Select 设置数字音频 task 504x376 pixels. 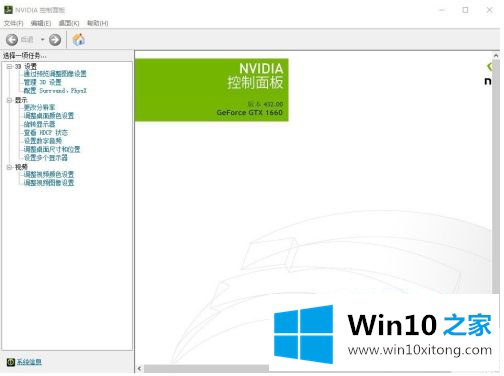(x=42, y=141)
